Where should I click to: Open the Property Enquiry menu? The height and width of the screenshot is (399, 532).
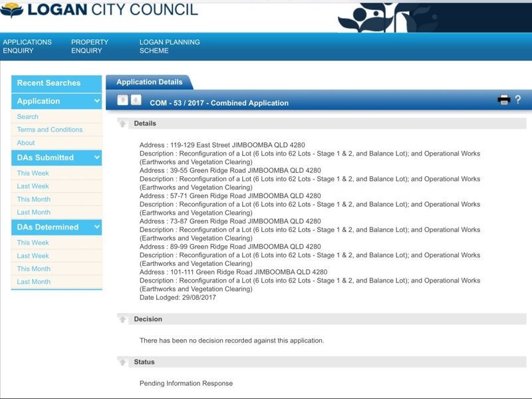pos(89,47)
